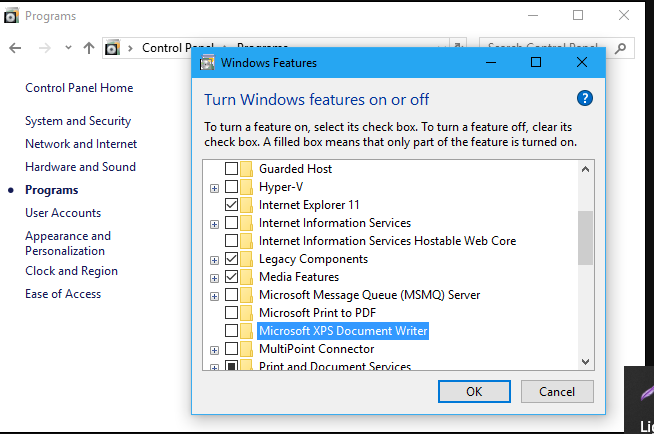Screen dimensions: 654x434
Task: Click the Control Panel search magnifier icon
Action: point(621,48)
